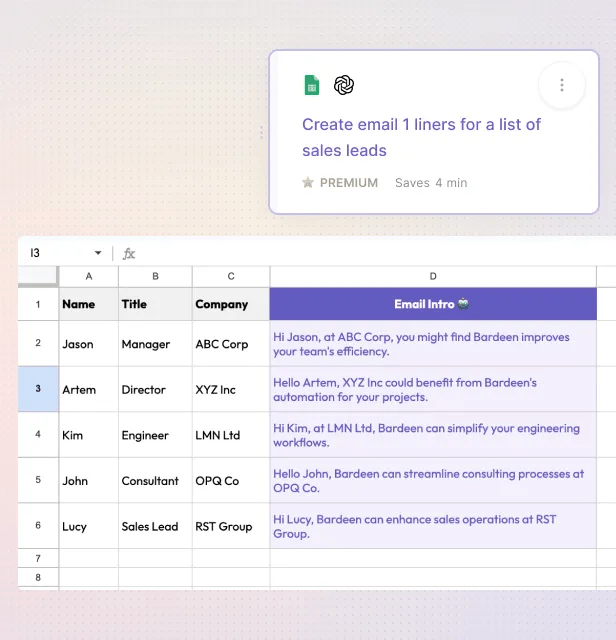
Task: Select the cell containing 'Kim'
Action: [89, 435]
